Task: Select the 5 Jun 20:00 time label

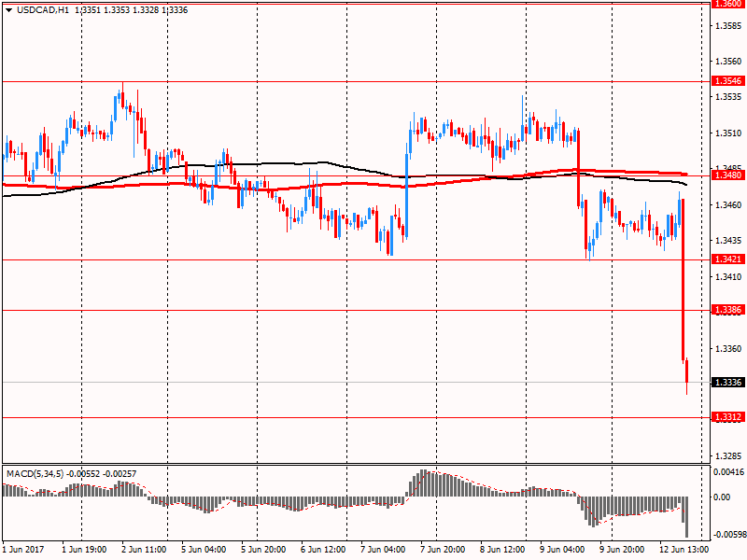Action: pyautogui.click(x=263, y=550)
